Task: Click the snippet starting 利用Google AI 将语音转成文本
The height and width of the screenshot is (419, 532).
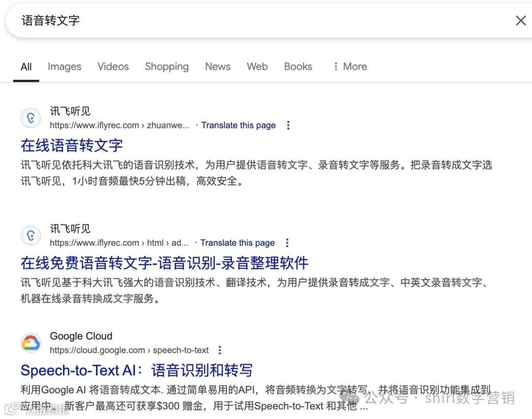Action: pos(257,398)
